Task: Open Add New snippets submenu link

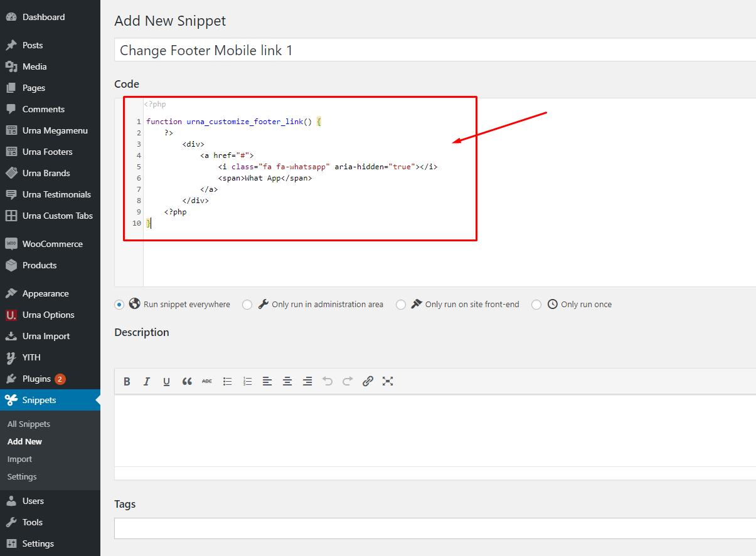Action: click(x=25, y=442)
